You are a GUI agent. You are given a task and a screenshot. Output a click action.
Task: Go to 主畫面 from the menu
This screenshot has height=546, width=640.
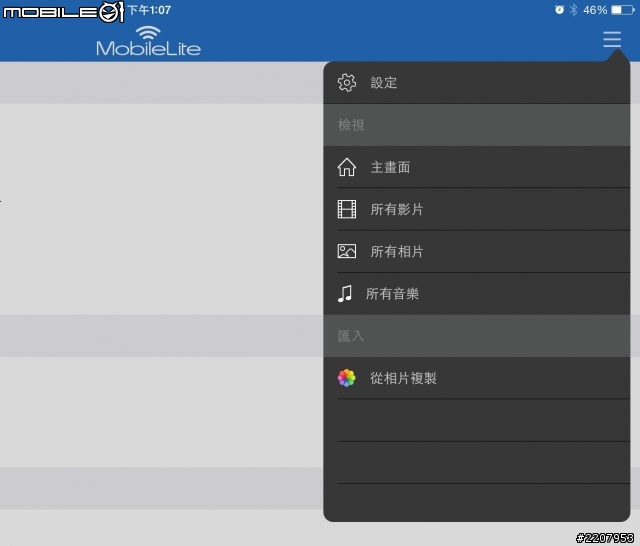(x=477, y=167)
